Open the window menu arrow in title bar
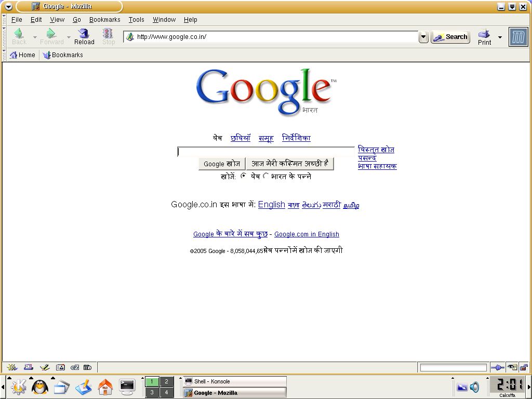This screenshot has width=532, height=399. click(x=8, y=6)
